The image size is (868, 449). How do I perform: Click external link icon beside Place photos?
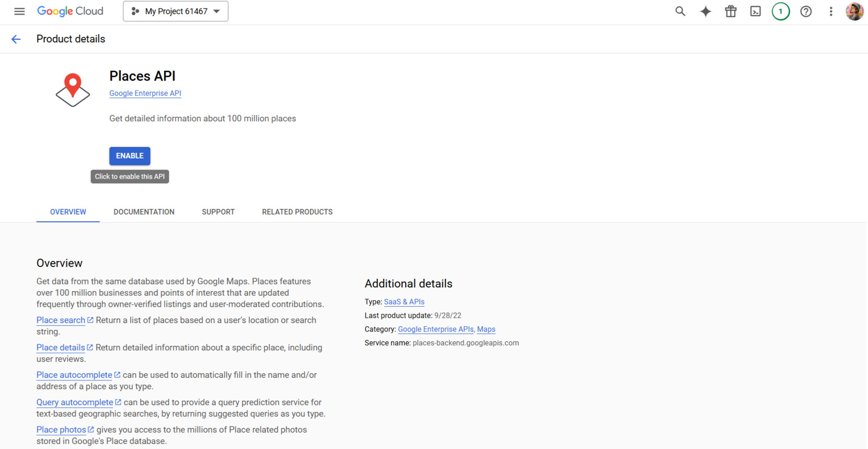click(x=91, y=430)
